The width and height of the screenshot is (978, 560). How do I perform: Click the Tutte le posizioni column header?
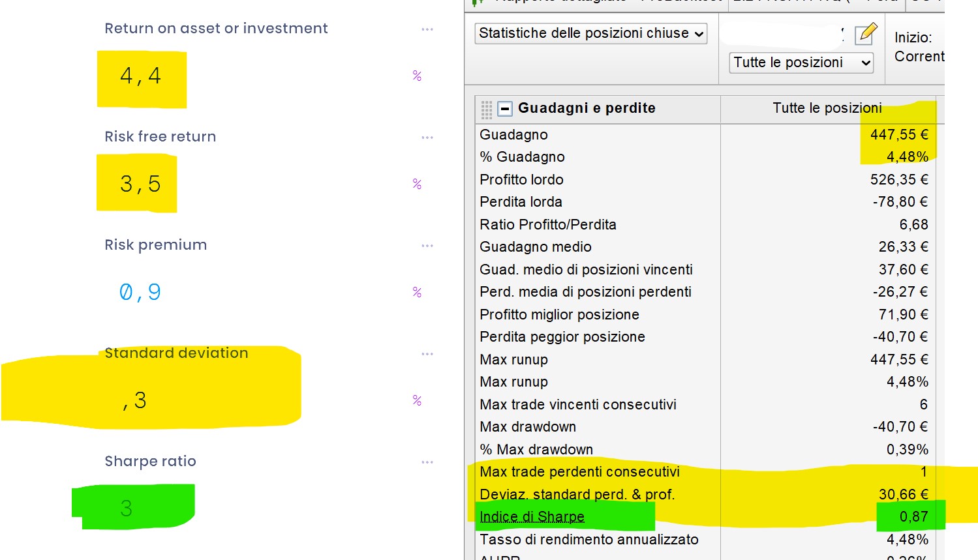pyautogui.click(x=827, y=108)
